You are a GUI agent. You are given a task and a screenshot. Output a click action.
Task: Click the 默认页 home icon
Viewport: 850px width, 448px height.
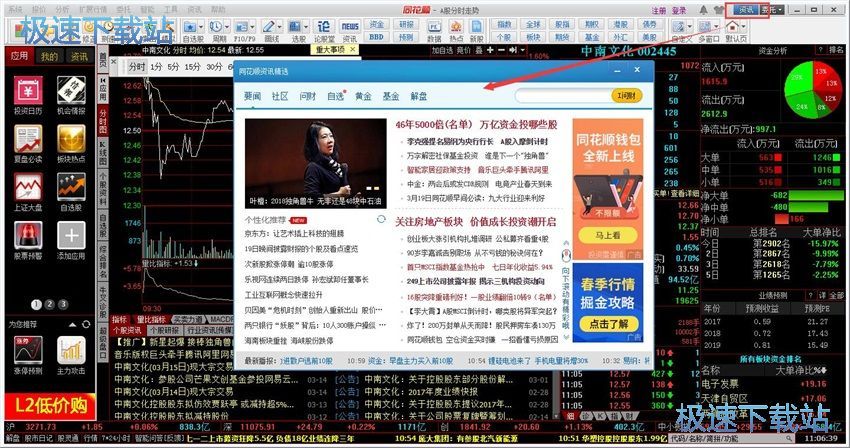[732, 25]
